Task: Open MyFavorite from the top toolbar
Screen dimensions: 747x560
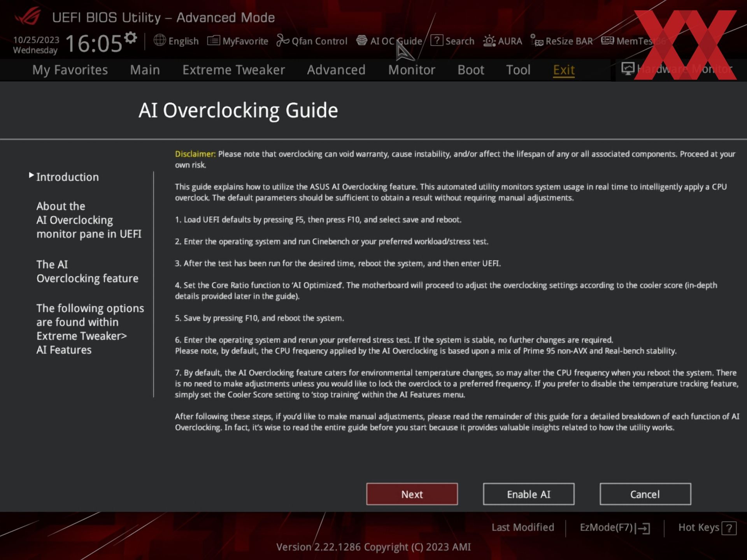Action: pos(238,41)
